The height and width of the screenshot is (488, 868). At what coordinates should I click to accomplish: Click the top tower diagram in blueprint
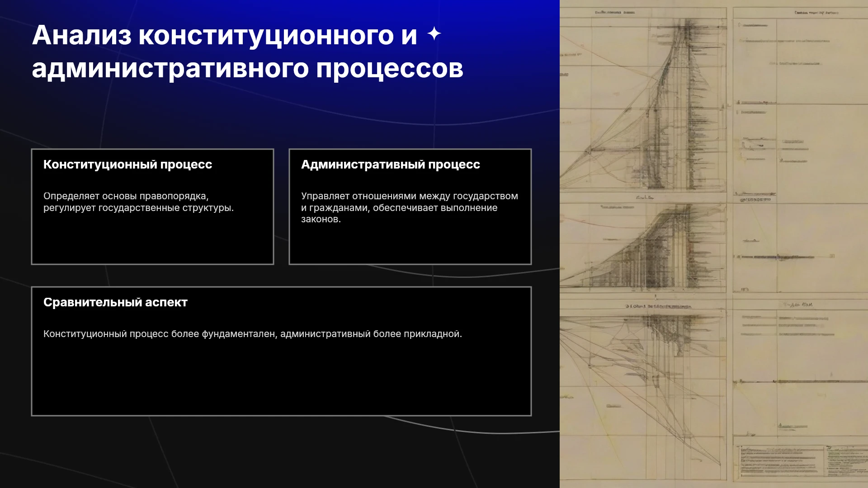coord(651,104)
